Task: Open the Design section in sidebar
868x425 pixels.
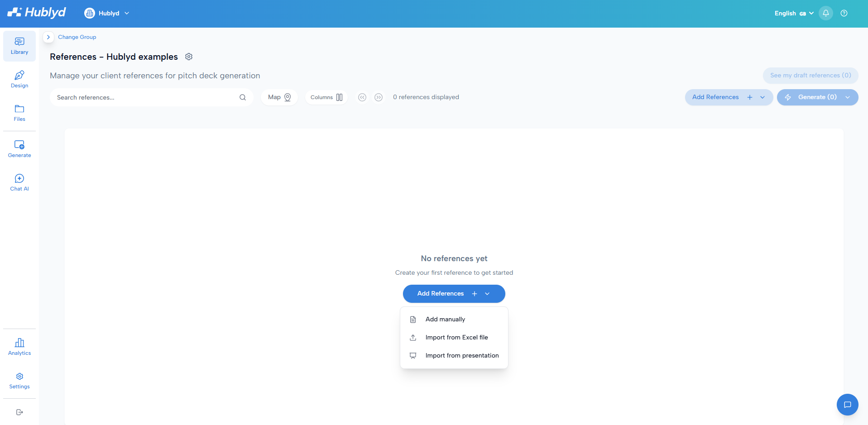Action: pyautogui.click(x=19, y=80)
